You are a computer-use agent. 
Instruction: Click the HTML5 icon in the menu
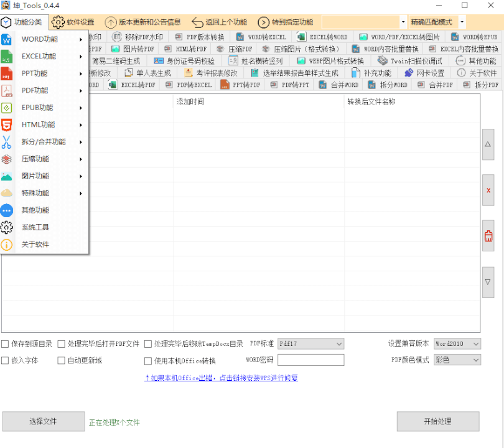coord(7,125)
